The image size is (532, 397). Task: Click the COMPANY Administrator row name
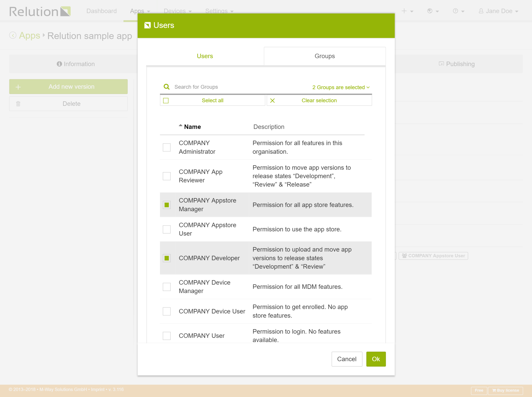(x=197, y=147)
